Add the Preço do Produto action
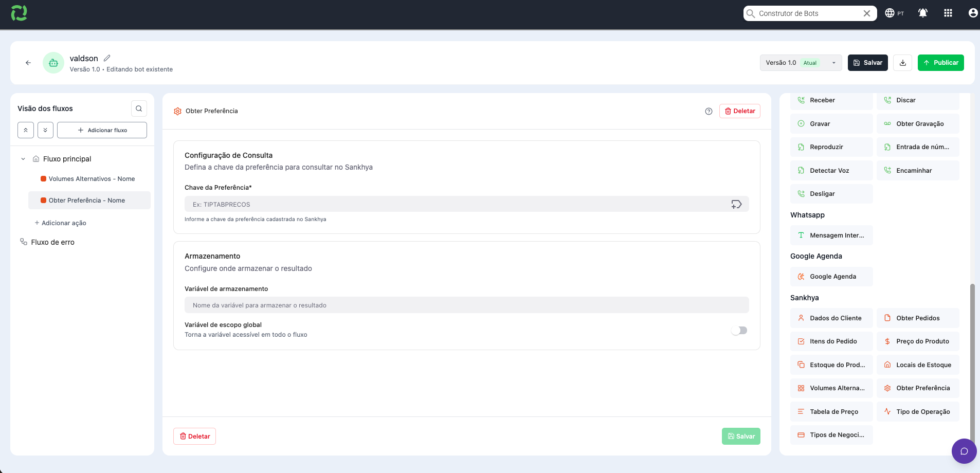 point(918,341)
